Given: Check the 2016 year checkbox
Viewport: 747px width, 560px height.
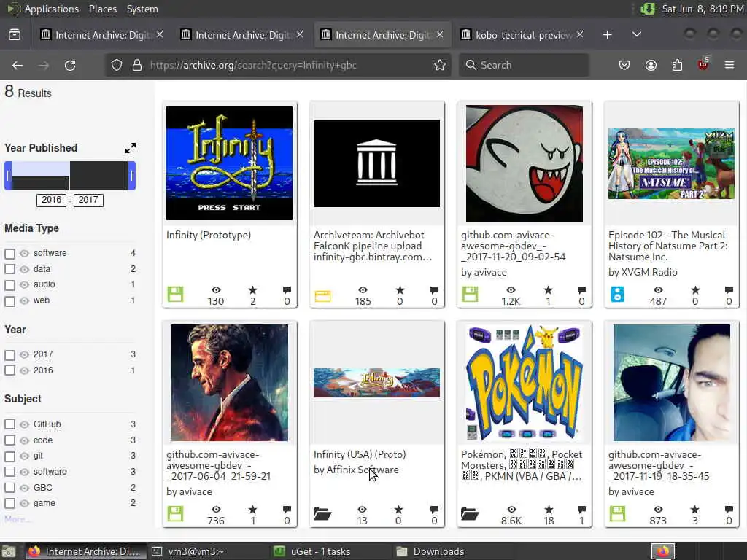Looking at the screenshot, I should 9,370.
